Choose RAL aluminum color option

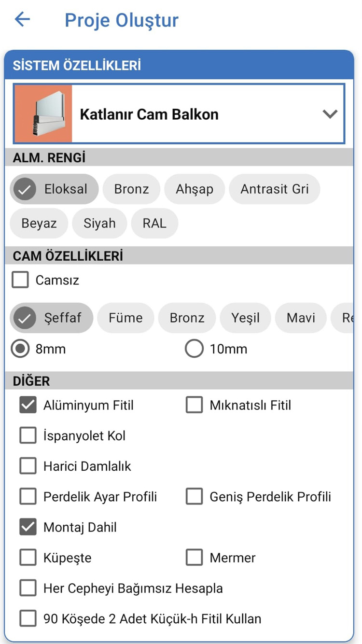pyautogui.click(x=154, y=223)
